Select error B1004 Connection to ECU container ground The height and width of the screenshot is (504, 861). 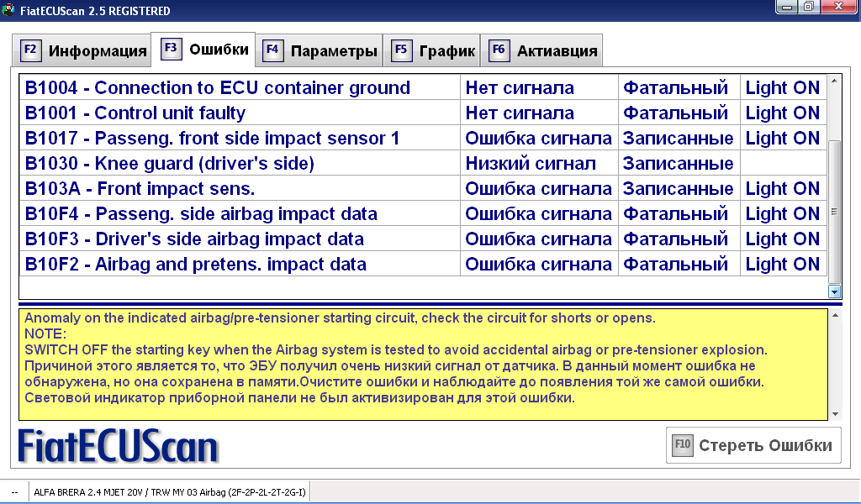click(x=240, y=87)
